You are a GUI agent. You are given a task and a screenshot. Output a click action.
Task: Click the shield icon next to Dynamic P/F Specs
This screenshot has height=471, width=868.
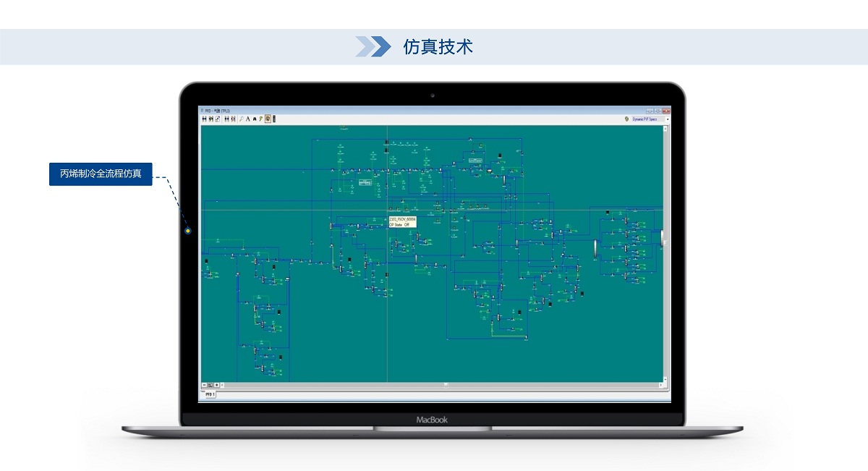[x=626, y=119]
